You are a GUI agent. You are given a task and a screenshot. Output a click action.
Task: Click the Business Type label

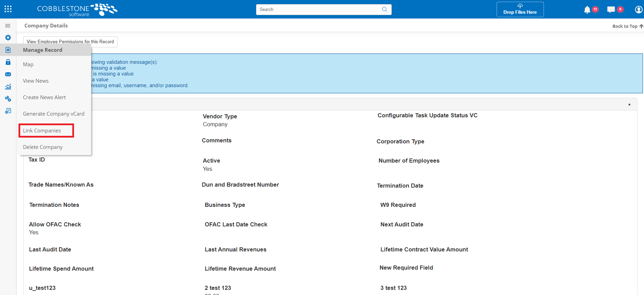(225, 205)
